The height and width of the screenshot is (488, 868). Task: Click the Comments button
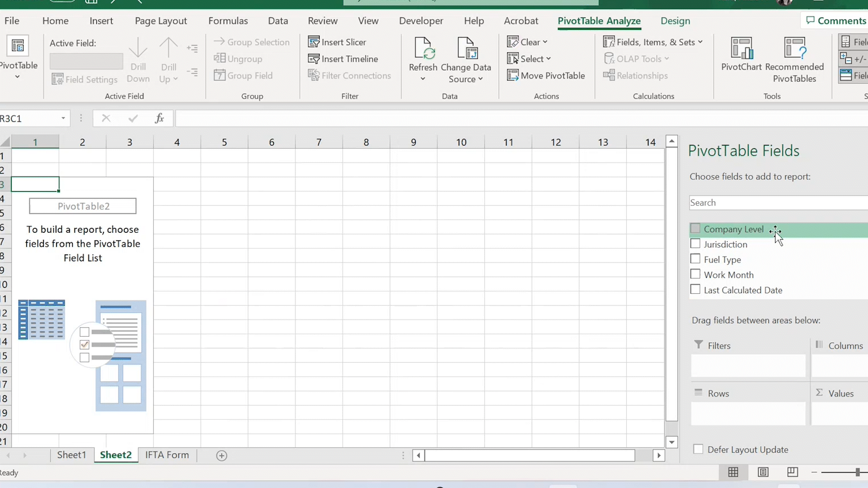835,21
